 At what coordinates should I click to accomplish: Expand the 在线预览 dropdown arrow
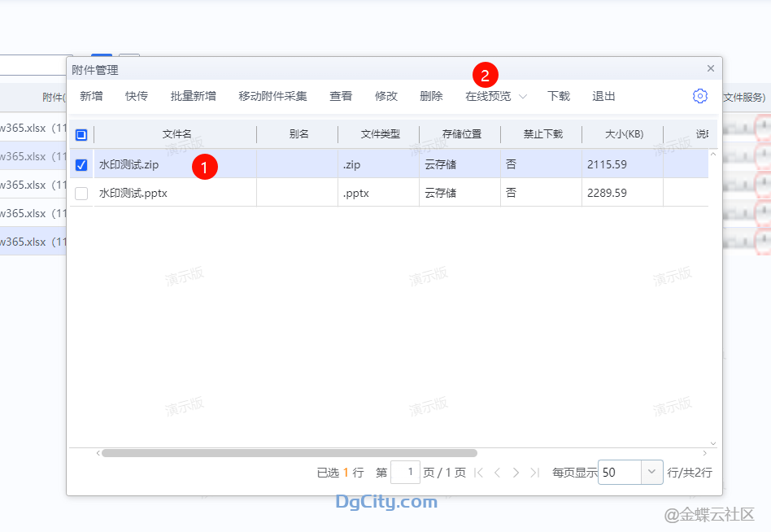(523, 96)
